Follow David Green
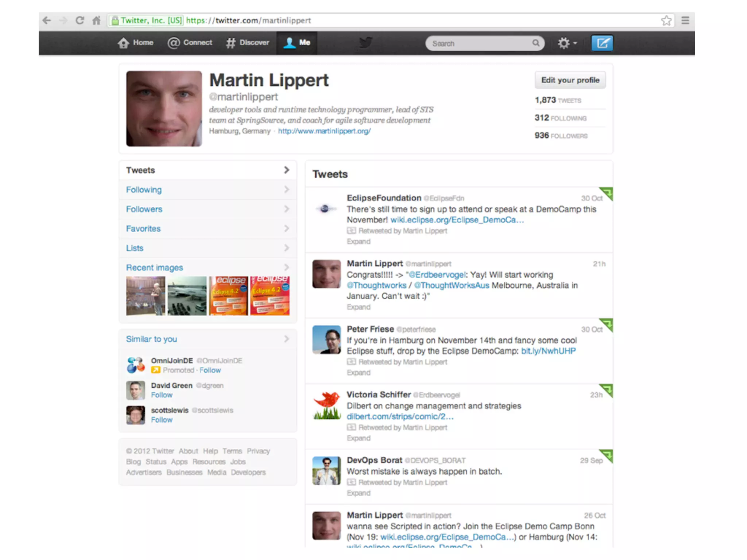The width and height of the screenshot is (747, 560). pyautogui.click(x=162, y=395)
